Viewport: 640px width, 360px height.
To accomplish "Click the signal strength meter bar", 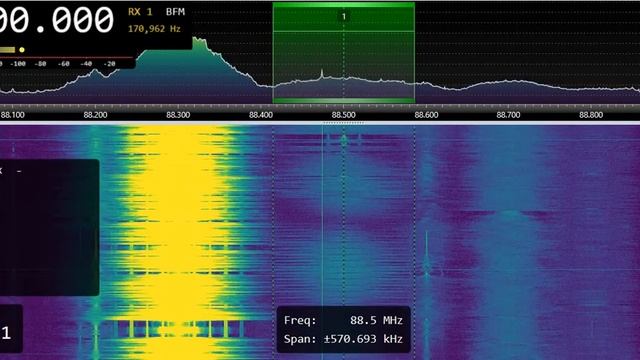I will [7, 50].
